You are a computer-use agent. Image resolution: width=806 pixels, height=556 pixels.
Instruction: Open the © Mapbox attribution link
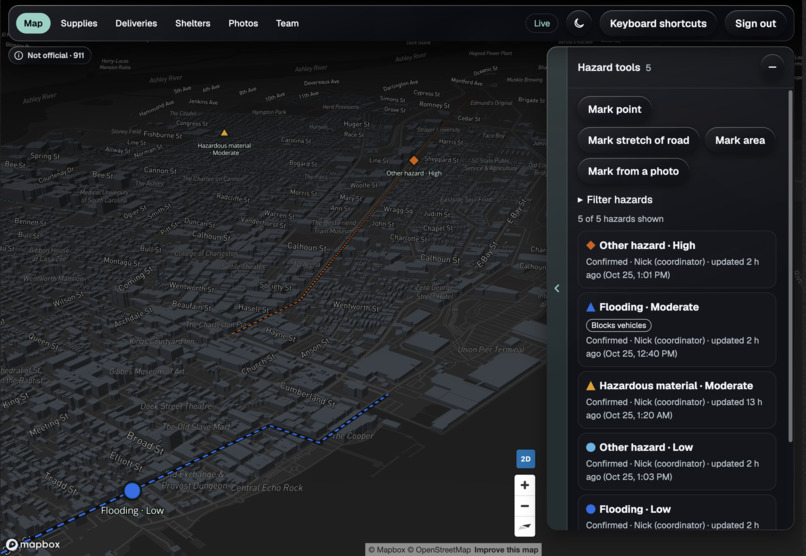pyautogui.click(x=387, y=550)
